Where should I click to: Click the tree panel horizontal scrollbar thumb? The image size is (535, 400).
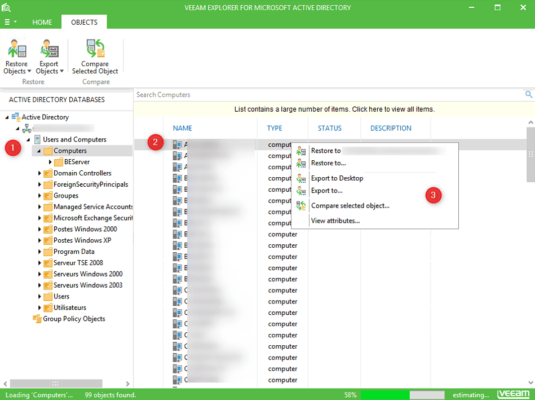[56, 383]
